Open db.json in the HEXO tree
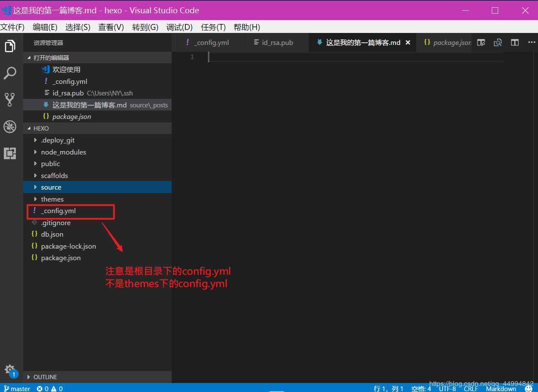The width and height of the screenshot is (538, 392). (97, 234)
